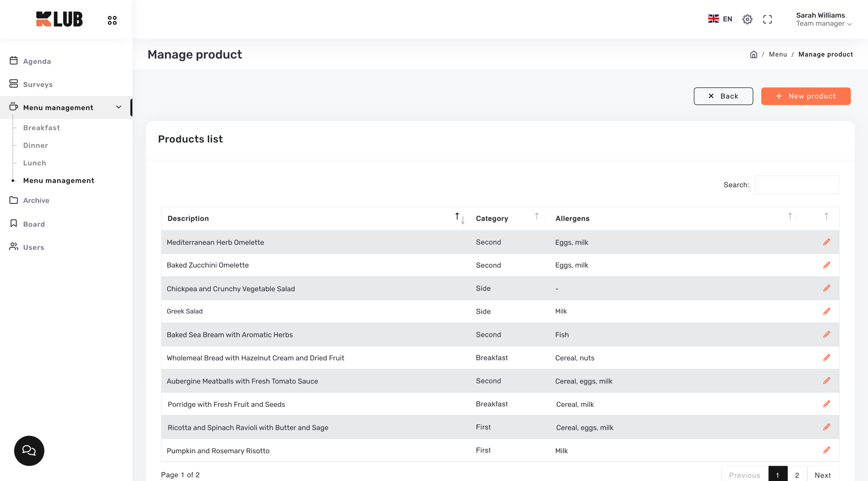Screen dimensions: 868x481
Task: Navigate to Archive in the sidebar
Action: 36,201
